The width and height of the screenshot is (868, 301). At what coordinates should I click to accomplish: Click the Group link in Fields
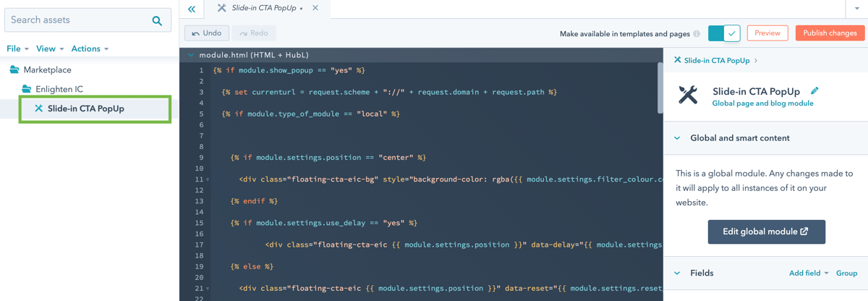tap(846, 274)
